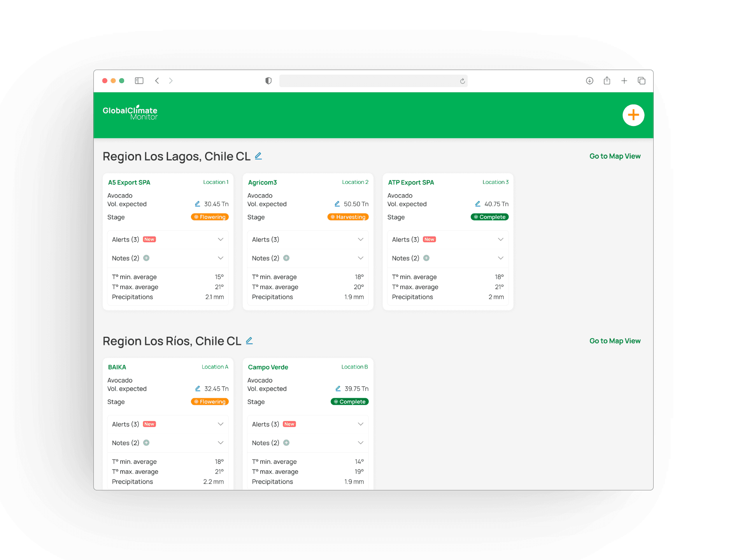Edit Region Los Lagos title pencil icon
This screenshot has height=560, width=747.
pos(258,156)
